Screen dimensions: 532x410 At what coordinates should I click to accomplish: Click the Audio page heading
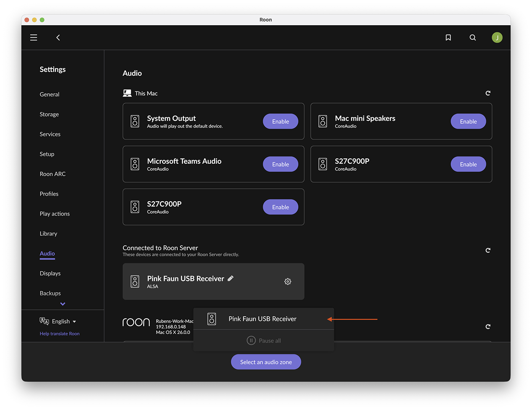pyautogui.click(x=132, y=73)
